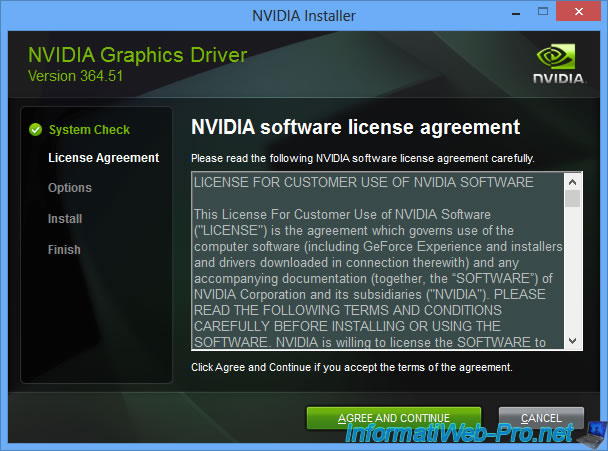
Task: Select the License Agreement step in the sidebar
Action: pos(103,158)
